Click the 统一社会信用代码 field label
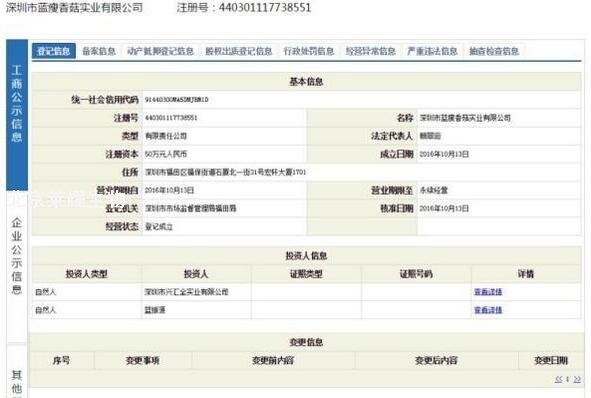Screen dimensions: 591x398 (105, 100)
